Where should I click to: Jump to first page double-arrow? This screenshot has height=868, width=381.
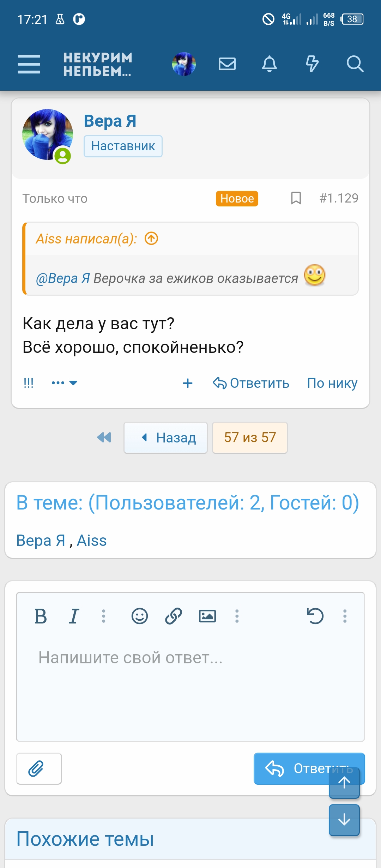click(x=104, y=438)
